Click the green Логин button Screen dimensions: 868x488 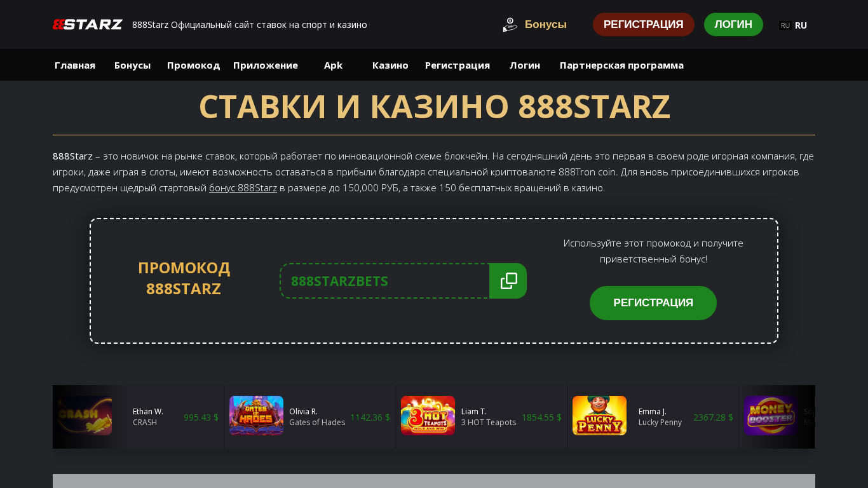(x=733, y=24)
